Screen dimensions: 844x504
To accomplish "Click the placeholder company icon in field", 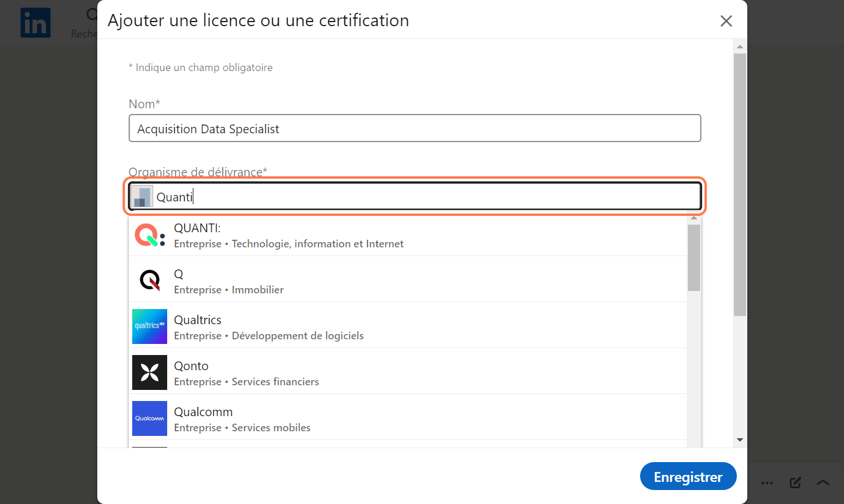I will click(x=142, y=197).
